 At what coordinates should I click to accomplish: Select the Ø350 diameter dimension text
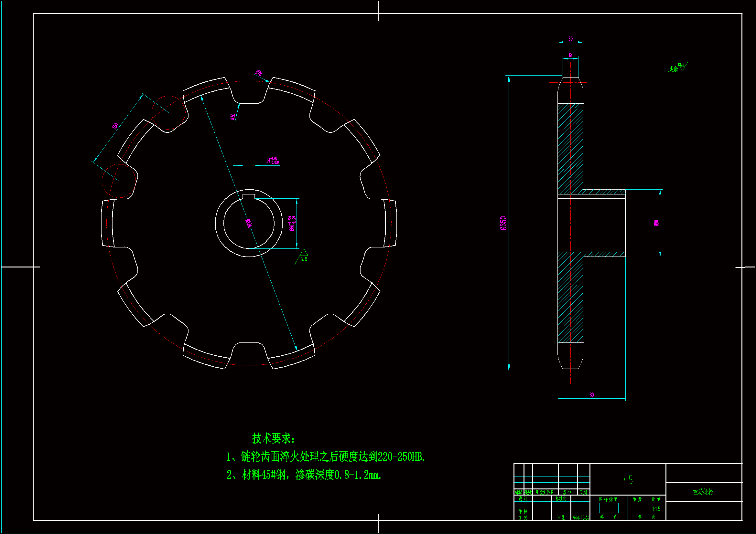pyautogui.click(x=503, y=223)
